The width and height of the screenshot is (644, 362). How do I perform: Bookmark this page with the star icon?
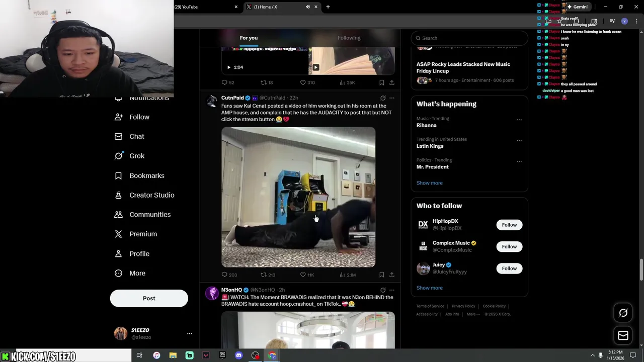coord(559,21)
